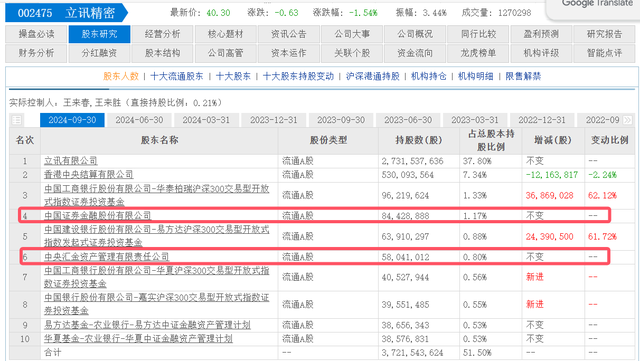Image resolution: width=640 pixels, height=361 pixels.
Task: Click the 智能点评 button
Action: [x=604, y=53]
